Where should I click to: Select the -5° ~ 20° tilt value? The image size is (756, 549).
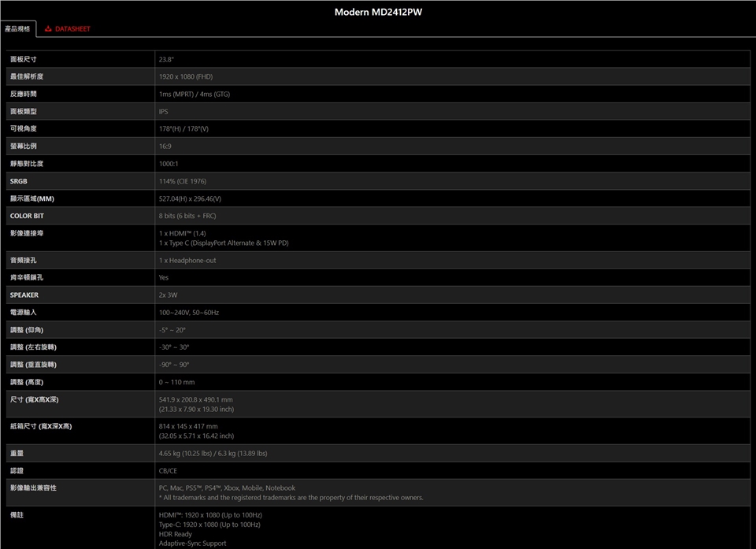tap(172, 329)
